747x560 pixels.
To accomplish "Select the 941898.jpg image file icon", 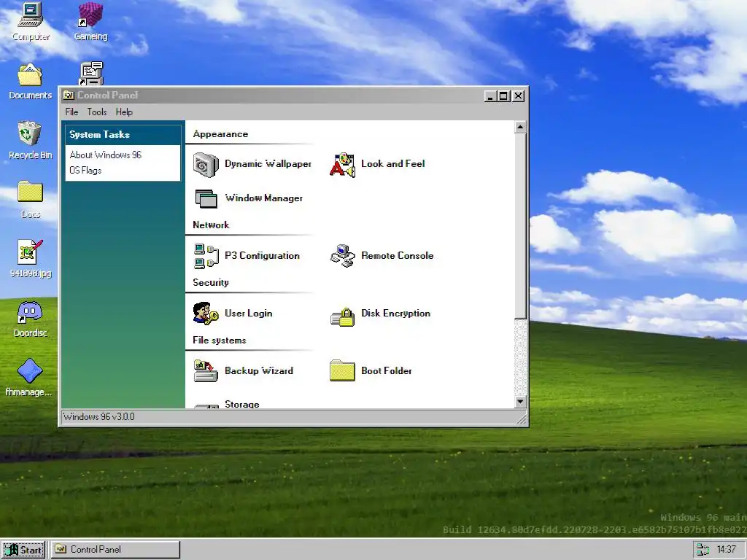I will pyautogui.click(x=30, y=252).
